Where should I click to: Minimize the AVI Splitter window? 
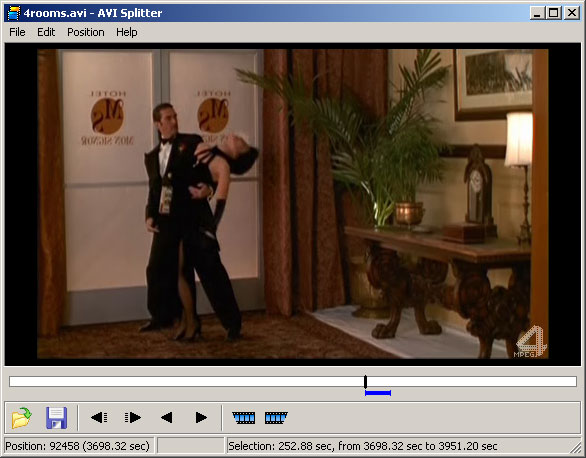click(537, 13)
